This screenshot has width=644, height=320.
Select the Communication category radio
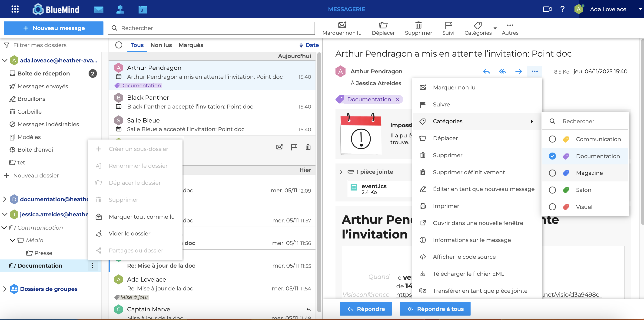(x=552, y=139)
